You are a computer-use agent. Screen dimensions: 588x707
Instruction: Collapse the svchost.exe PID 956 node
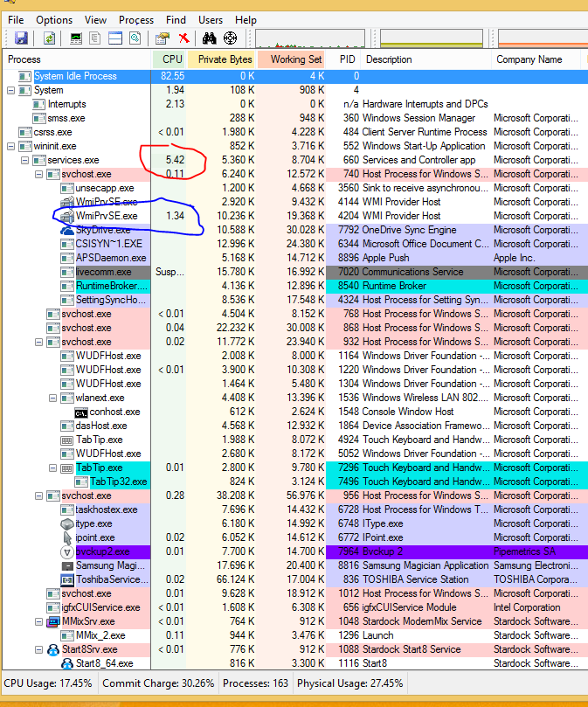point(38,496)
